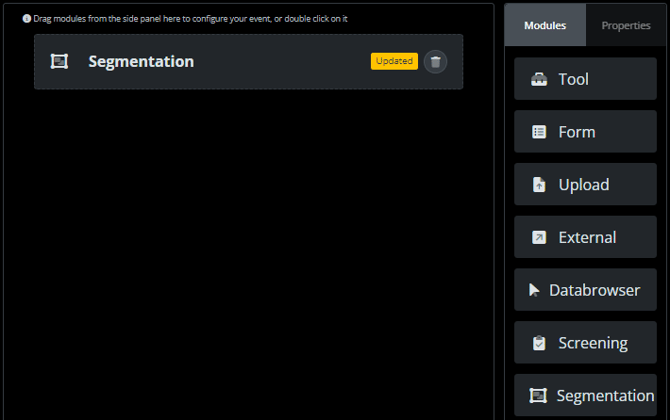
Task: Click the arrow icon on the External module
Action: (539, 238)
